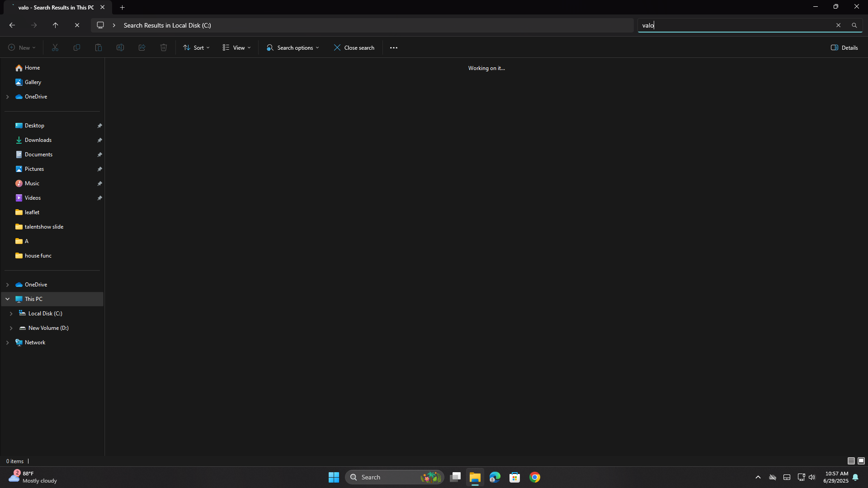Open the Sort dropdown
The height and width of the screenshot is (488, 868).
point(196,47)
